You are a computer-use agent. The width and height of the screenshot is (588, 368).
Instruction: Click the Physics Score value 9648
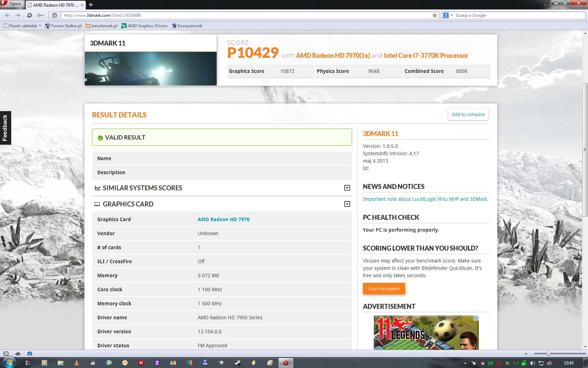(374, 71)
